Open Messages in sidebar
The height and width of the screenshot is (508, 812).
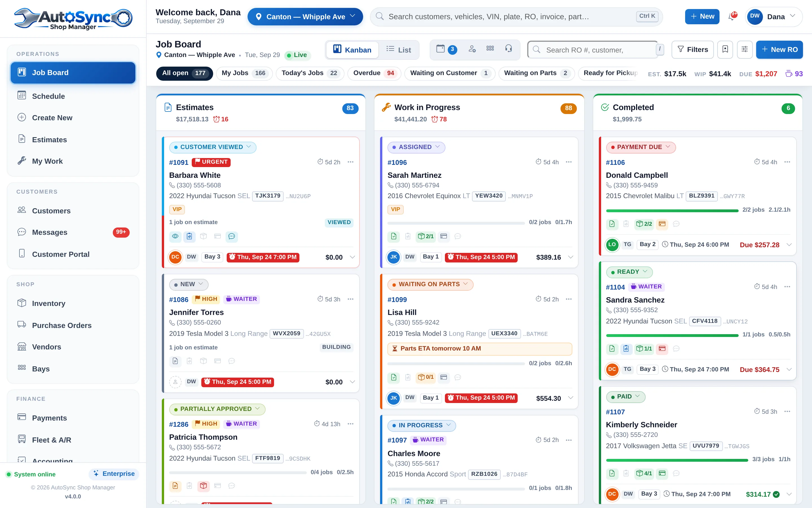coord(73,232)
